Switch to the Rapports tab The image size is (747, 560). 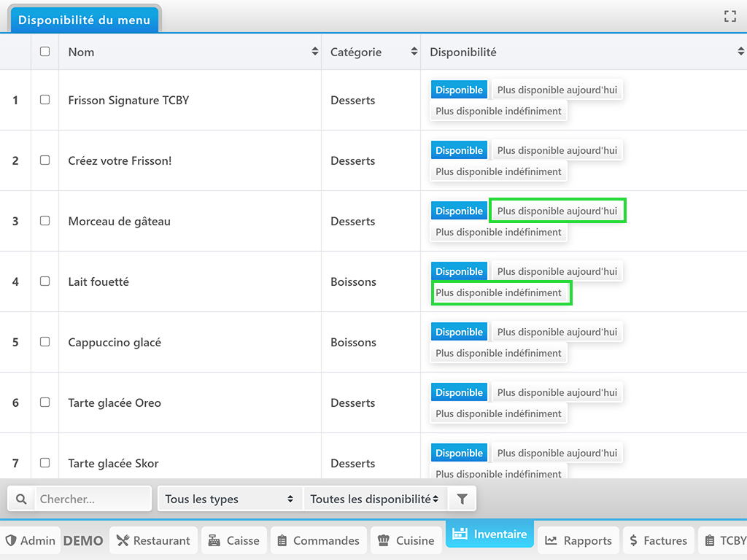pyautogui.click(x=578, y=540)
